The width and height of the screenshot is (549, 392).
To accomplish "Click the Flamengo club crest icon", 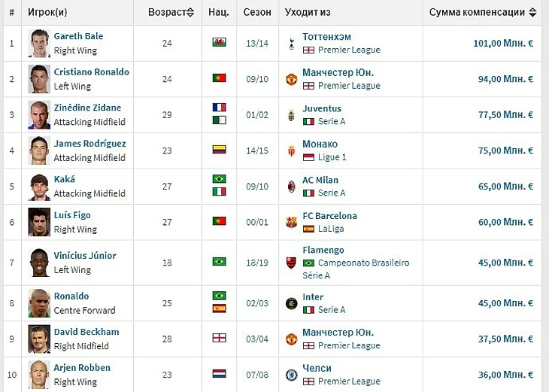I will 291,263.
